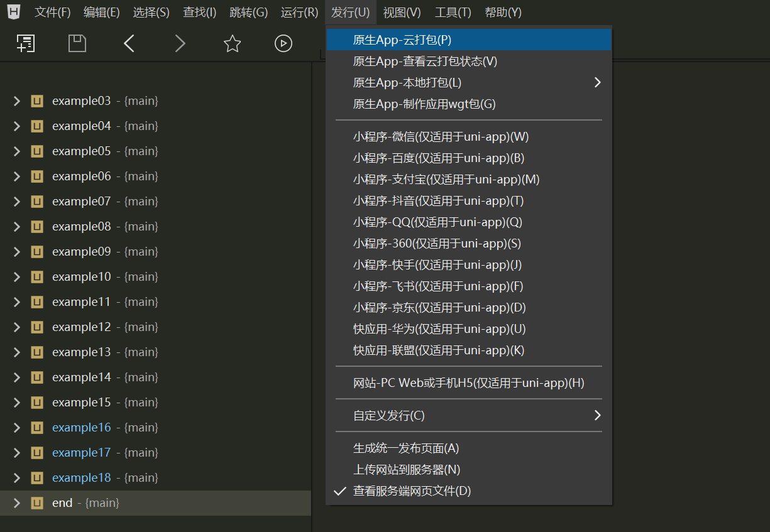Viewport: 770px width, 532px height.
Task: Expand the example12 project
Action: (x=17, y=327)
